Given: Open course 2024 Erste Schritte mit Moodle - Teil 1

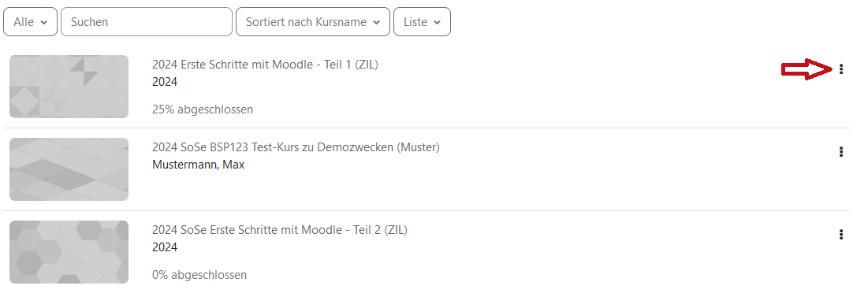Looking at the screenshot, I should click(265, 65).
